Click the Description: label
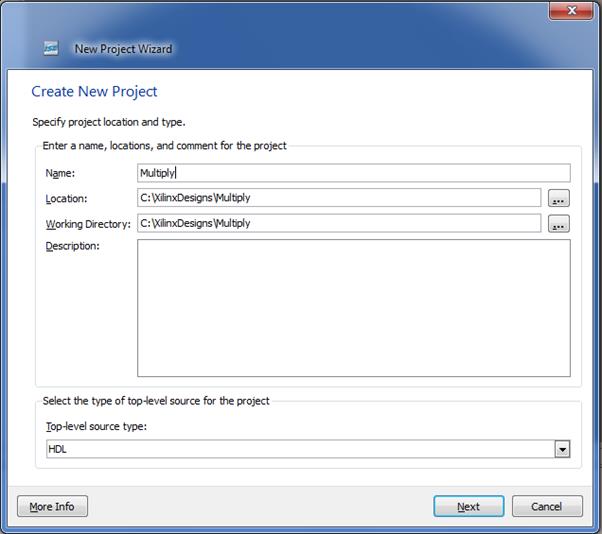The height and width of the screenshot is (534, 602). [x=73, y=246]
